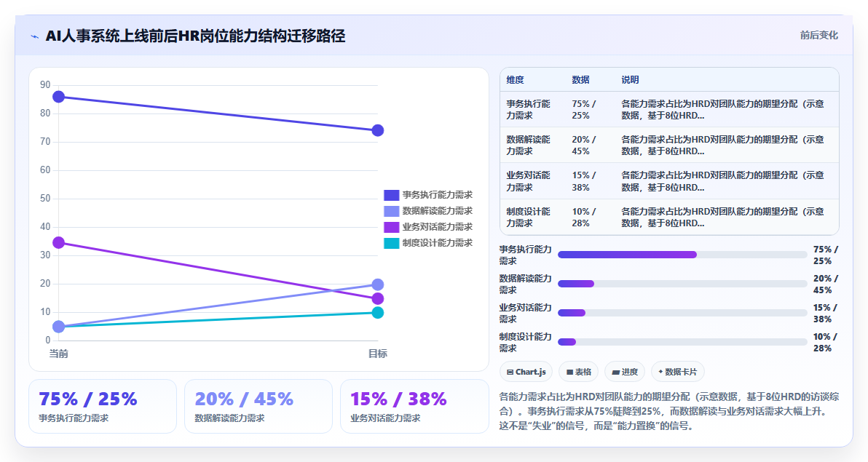Click the cyan 制度设计 point at 目标

pyautogui.click(x=377, y=313)
